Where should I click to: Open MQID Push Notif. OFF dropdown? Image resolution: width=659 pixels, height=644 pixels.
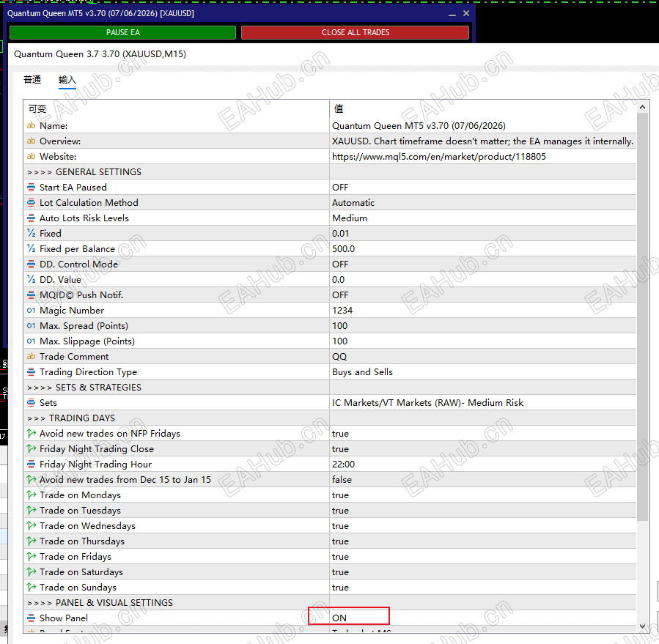483,295
